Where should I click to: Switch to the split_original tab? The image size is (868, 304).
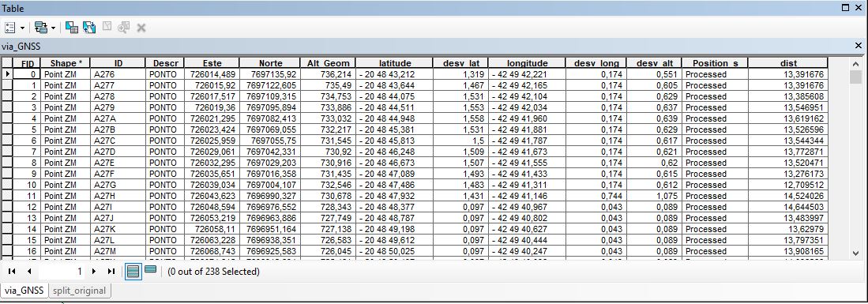pos(79,290)
